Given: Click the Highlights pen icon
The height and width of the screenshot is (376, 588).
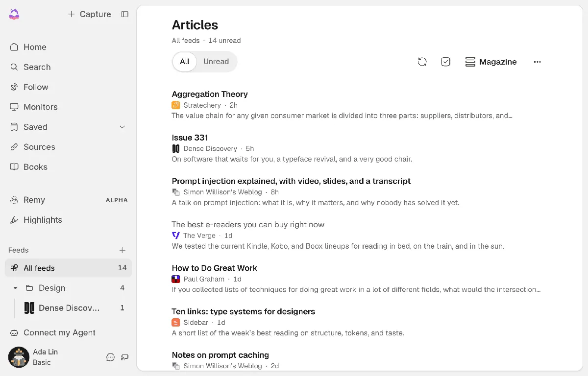Looking at the screenshot, I should coord(14,220).
